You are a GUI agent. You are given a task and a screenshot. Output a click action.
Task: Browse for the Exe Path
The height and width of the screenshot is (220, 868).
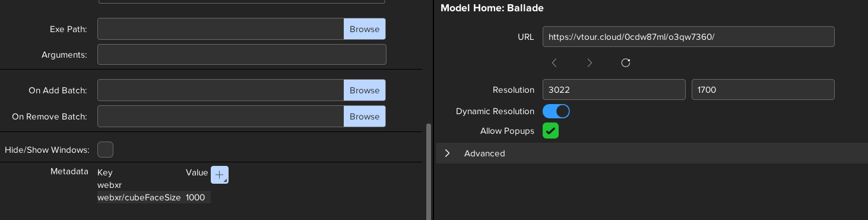point(365,29)
